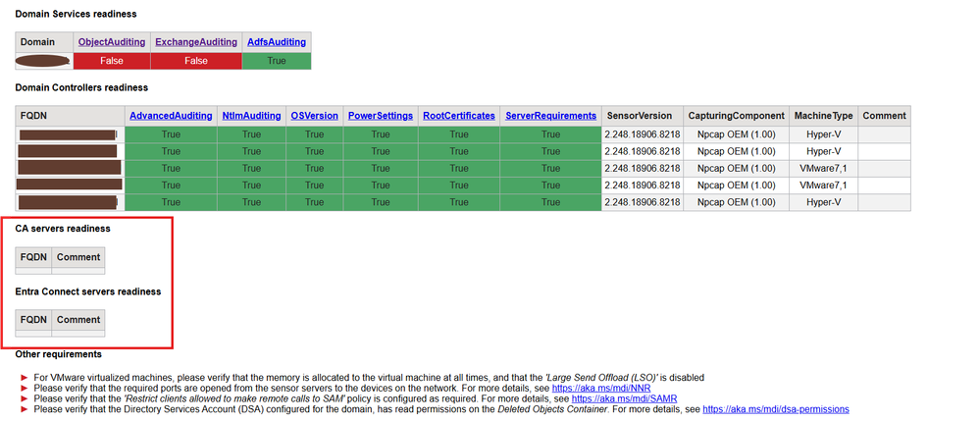Open the AdfsAuditing column link

coord(277,42)
